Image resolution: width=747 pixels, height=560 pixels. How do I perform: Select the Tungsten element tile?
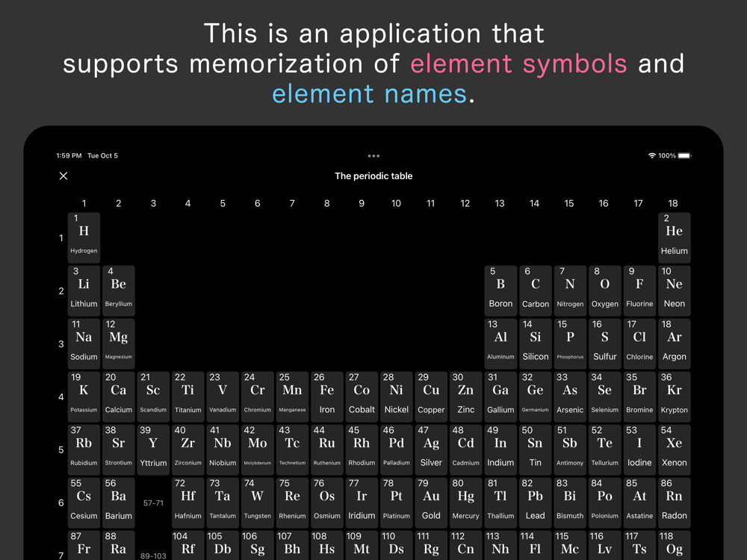(x=257, y=503)
